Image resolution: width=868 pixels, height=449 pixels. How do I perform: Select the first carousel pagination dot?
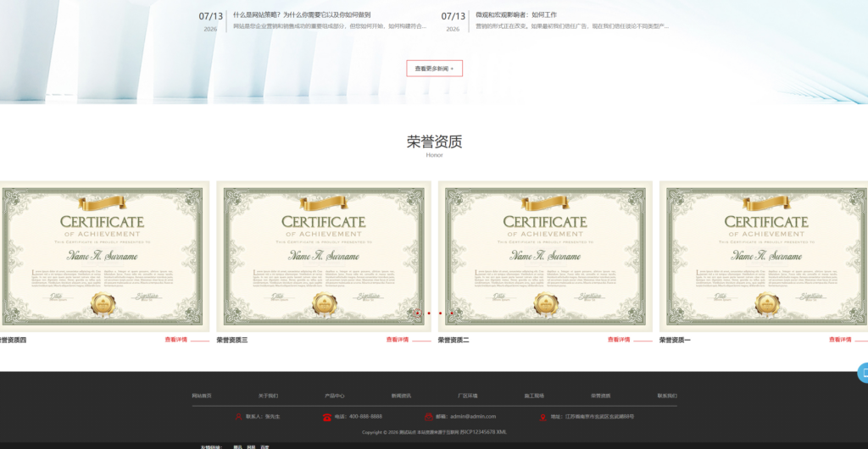click(x=417, y=313)
